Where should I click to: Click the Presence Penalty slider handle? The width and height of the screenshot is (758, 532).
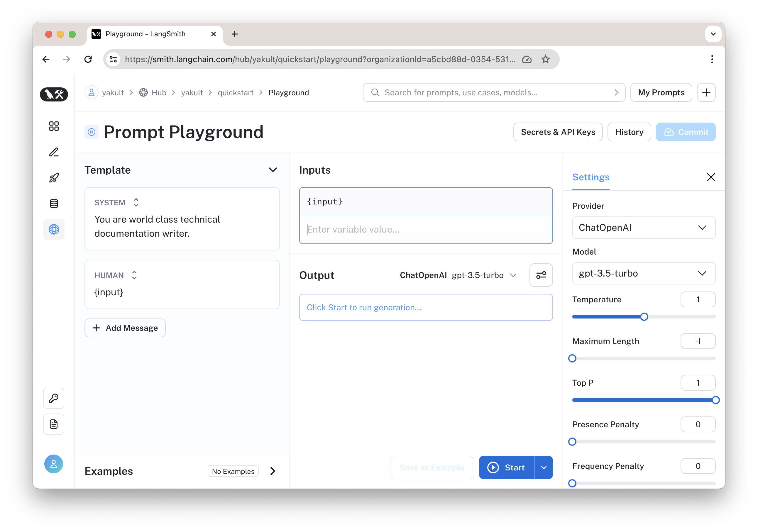pyautogui.click(x=572, y=442)
